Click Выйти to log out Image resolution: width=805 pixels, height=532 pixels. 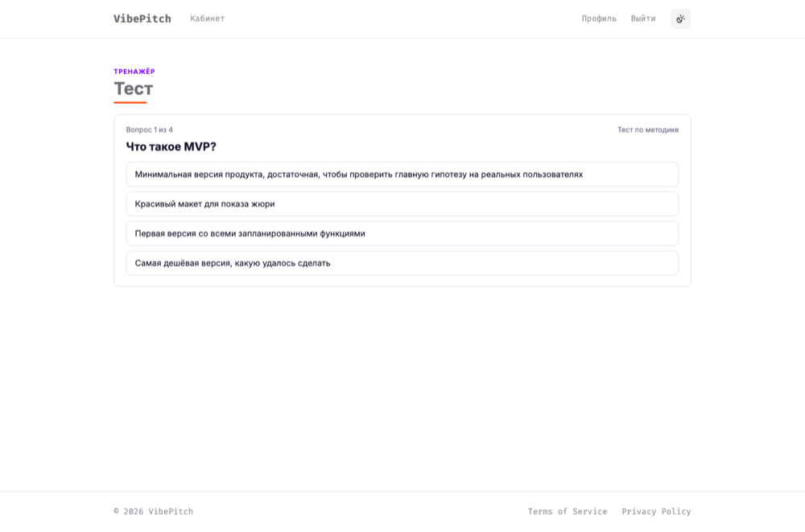(642, 19)
